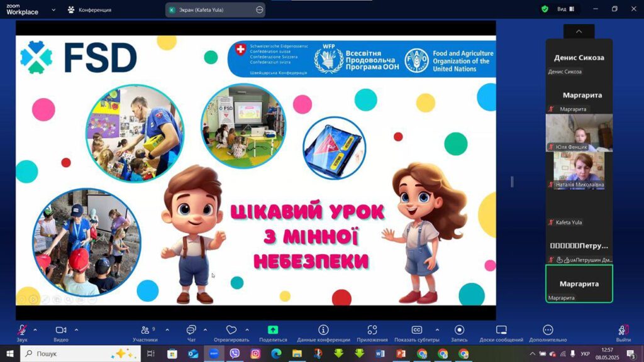Open video options arrow next to Видео

tap(76, 329)
